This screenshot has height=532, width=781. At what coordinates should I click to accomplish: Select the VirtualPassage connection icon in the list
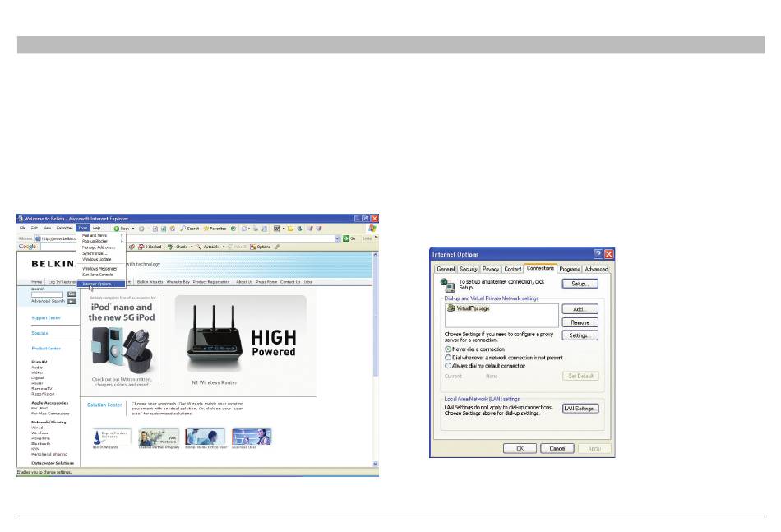coord(451,308)
